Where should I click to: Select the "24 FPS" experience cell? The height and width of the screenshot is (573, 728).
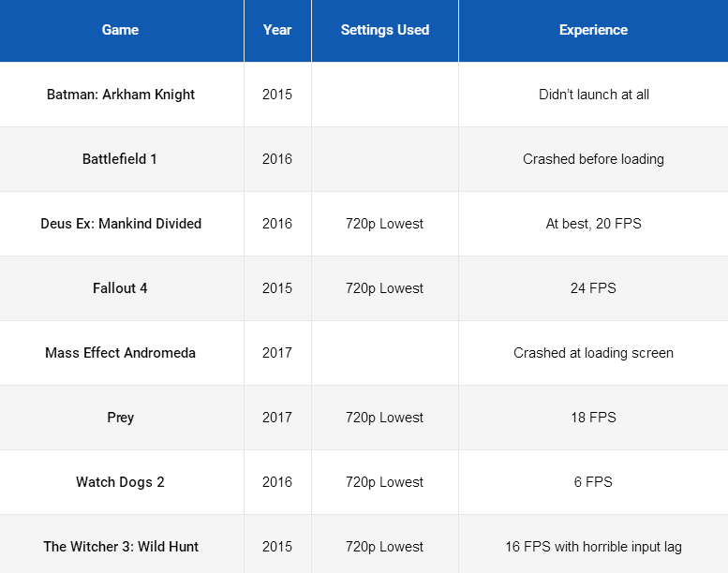tap(593, 288)
